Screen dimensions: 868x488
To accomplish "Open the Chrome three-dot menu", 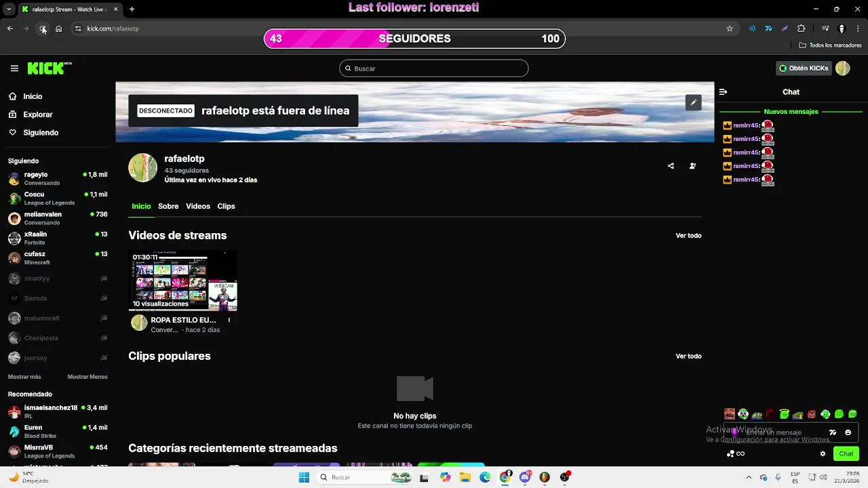I will pos(858,28).
